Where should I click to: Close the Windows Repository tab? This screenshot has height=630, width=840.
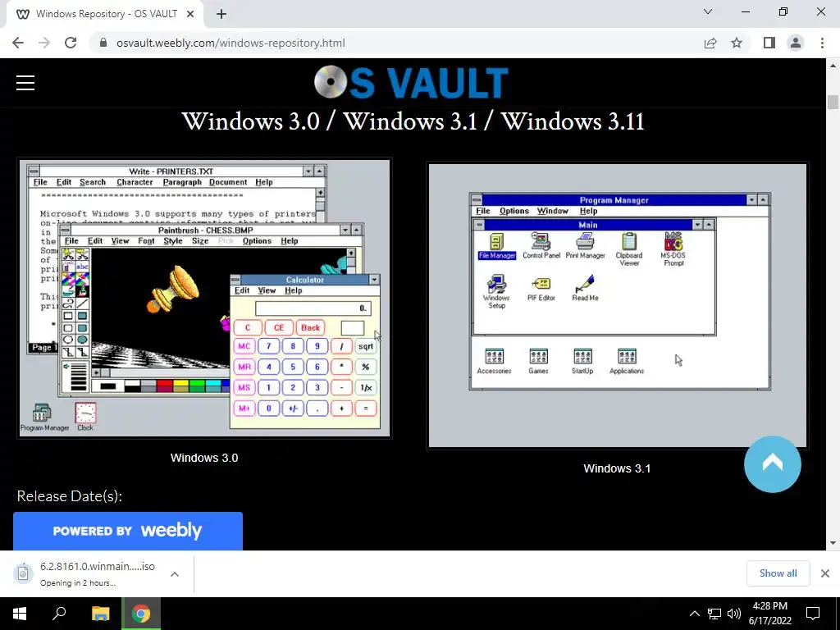[190, 14]
